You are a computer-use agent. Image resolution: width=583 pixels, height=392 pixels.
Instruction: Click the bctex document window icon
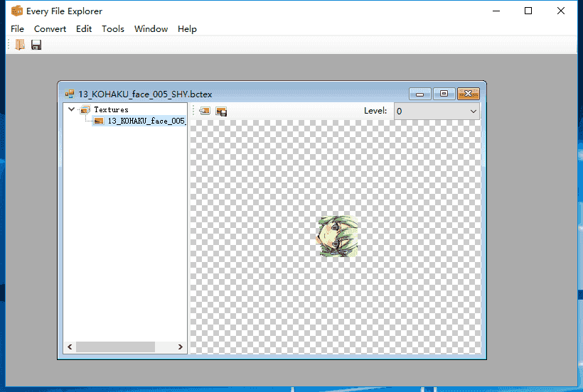click(70, 94)
